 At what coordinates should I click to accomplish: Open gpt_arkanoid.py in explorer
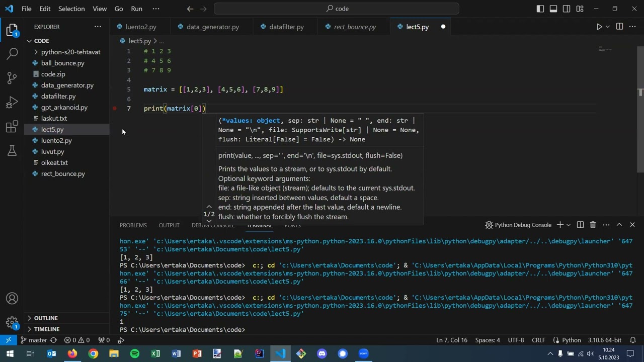(x=64, y=107)
